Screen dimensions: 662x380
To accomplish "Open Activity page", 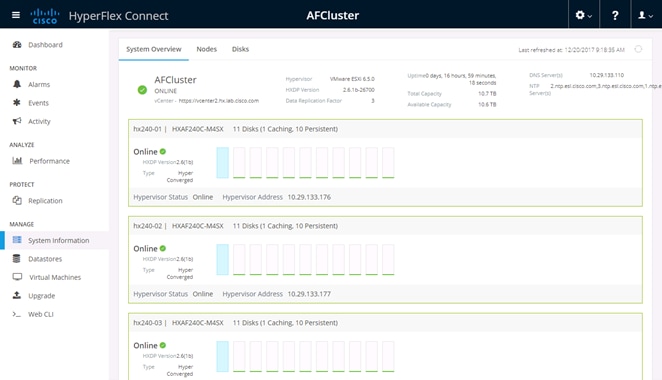I will tap(39, 122).
